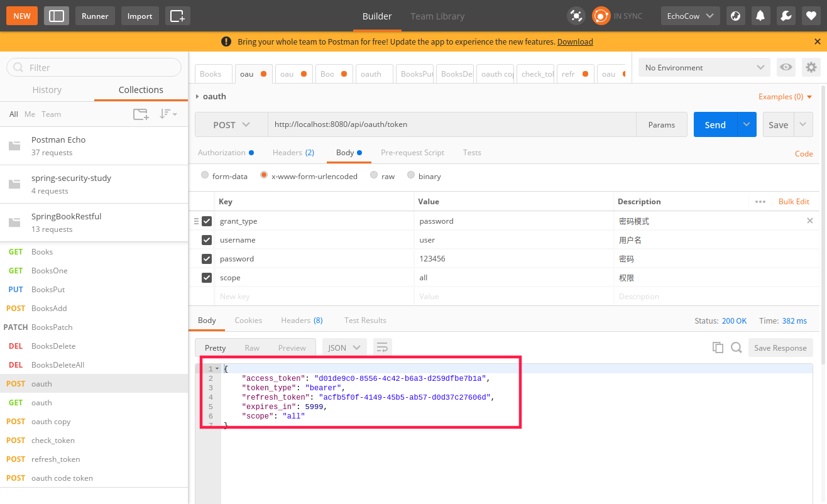Image resolution: width=827 pixels, height=504 pixels.
Task: Expand Examples (0) dropdown
Action: pyautogui.click(x=786, y=97)
